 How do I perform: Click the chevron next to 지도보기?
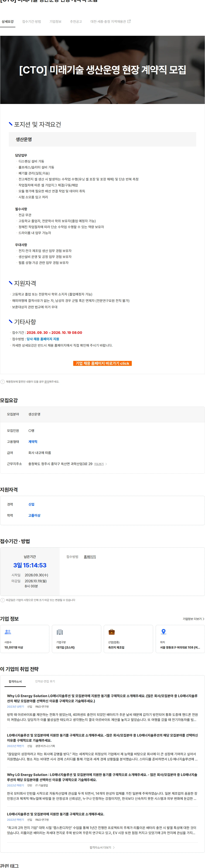pos(106,464)
